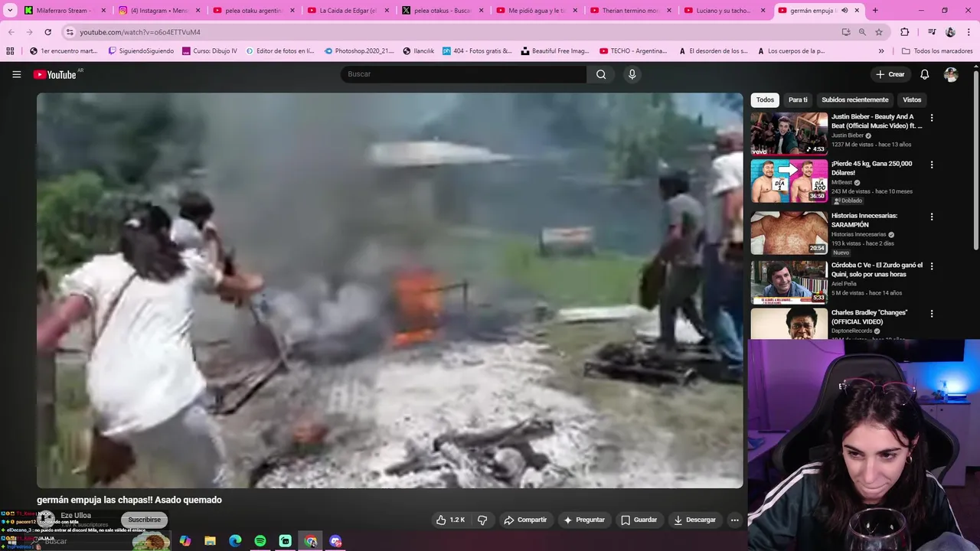Navigate forward with the forward arrow
The height and width of the screenshot is (551, 980).
coord(29,32)
